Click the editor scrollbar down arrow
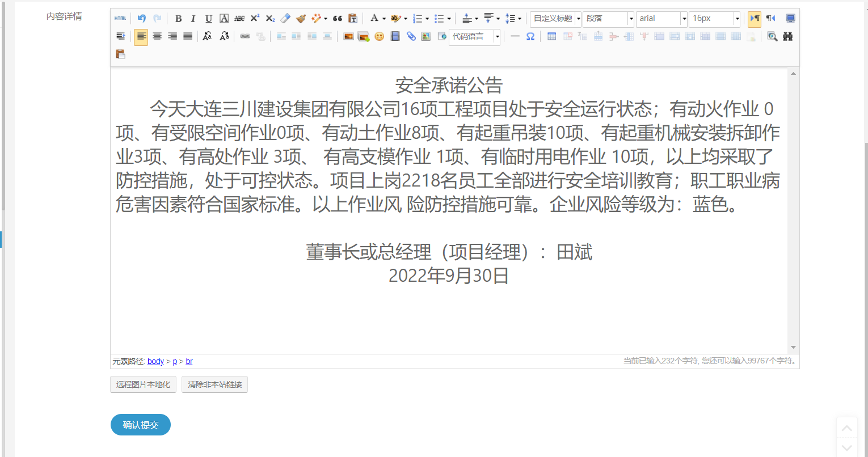 [x=793, y=347]
